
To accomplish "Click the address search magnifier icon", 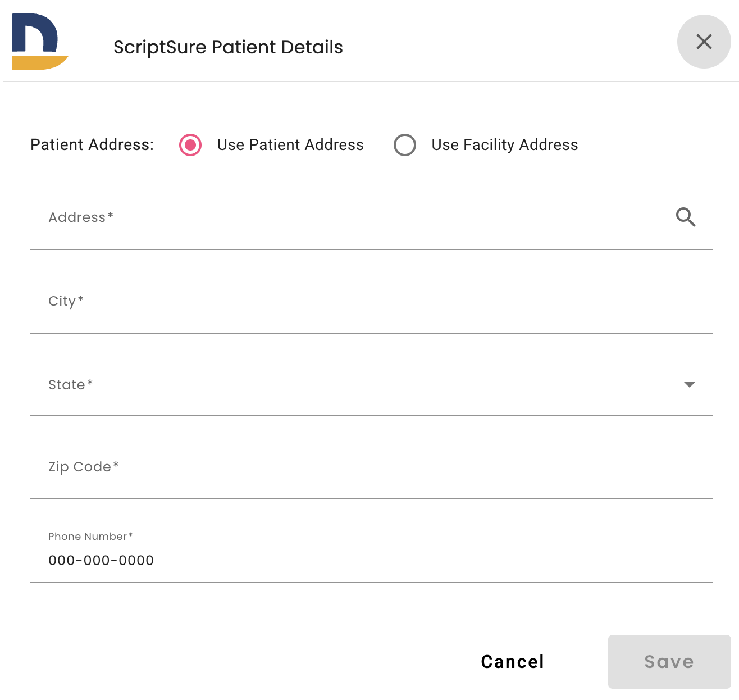I will pos(686,217).
